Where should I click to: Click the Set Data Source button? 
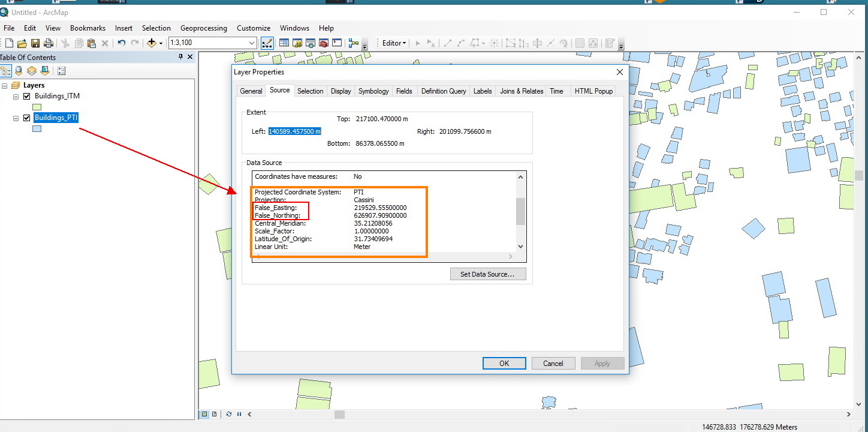pyautogui.click(x=488, y=274)
